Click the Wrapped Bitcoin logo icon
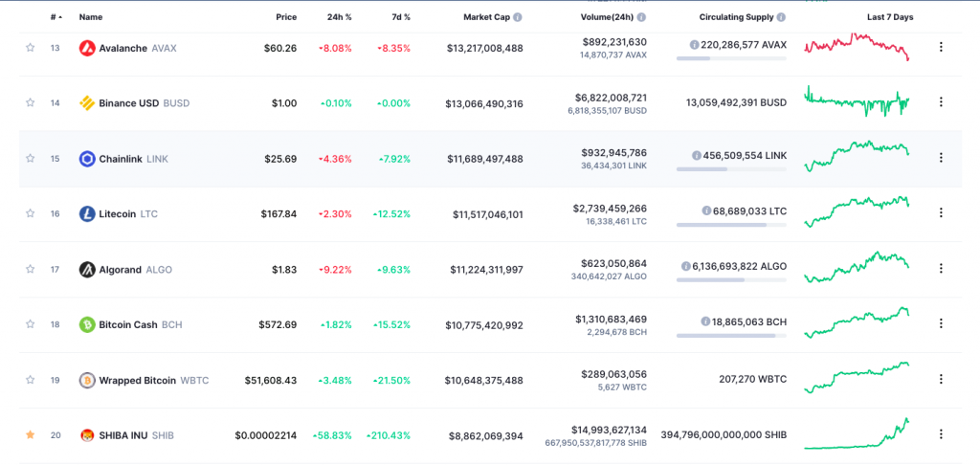This screenshot has width=980, height=465. point(87,380)
